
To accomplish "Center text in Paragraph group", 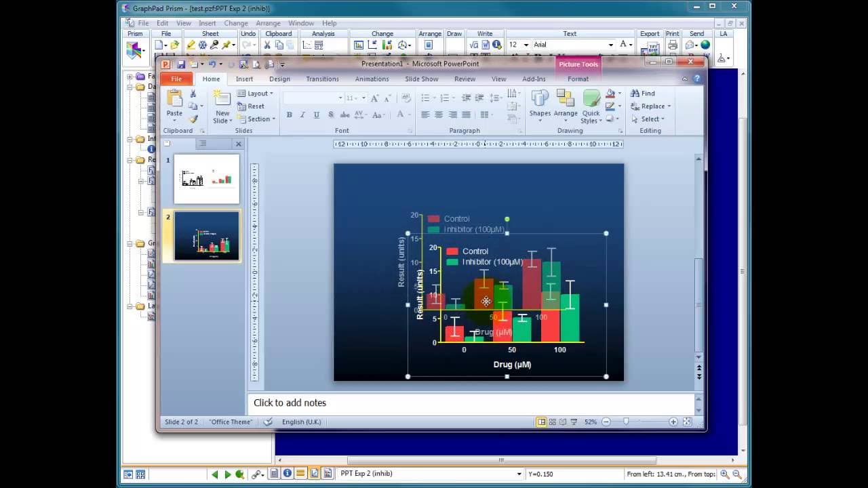I will pyautogui.click(x=439, y=115).
